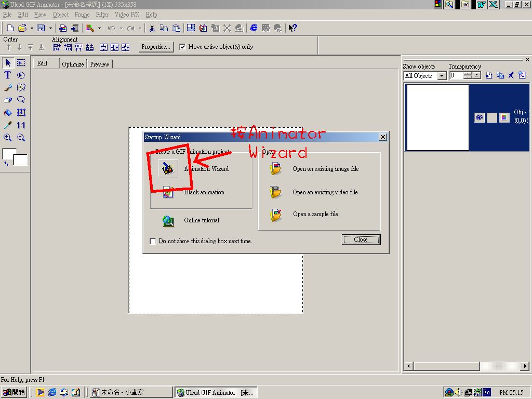The image size is (532, 399).
Task: Switch to the Preview tab
Action: click(x=100, y=64)
